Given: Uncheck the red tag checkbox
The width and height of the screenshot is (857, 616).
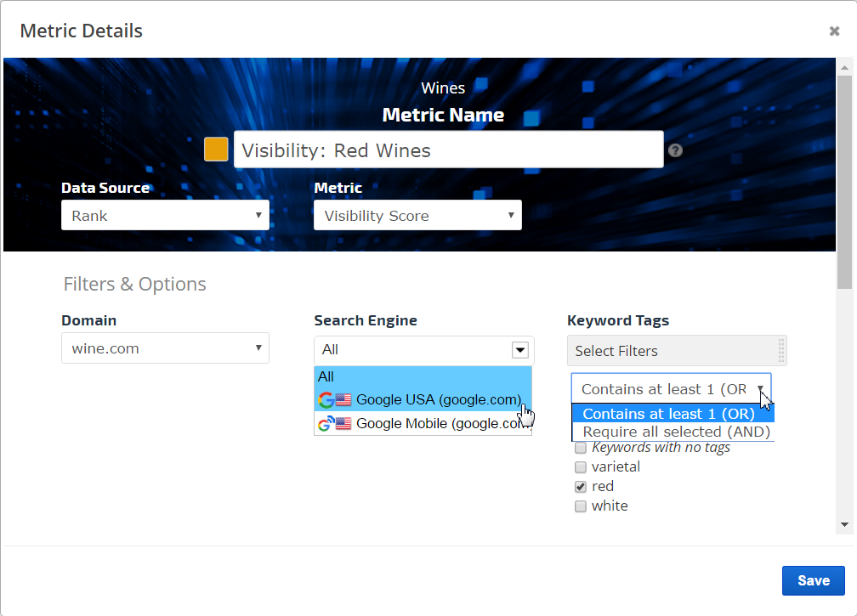Looking at the screenshot, I should (x=581, y=487).
